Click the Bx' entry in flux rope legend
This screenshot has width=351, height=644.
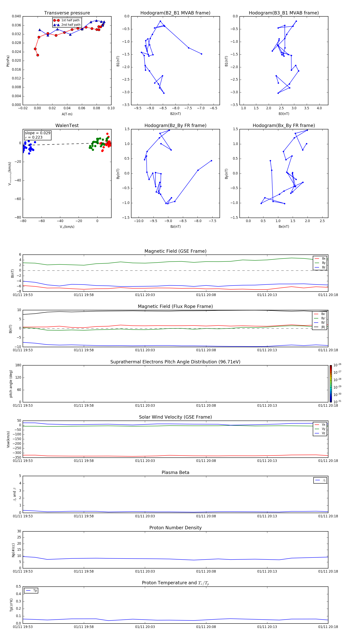[320, 314]
